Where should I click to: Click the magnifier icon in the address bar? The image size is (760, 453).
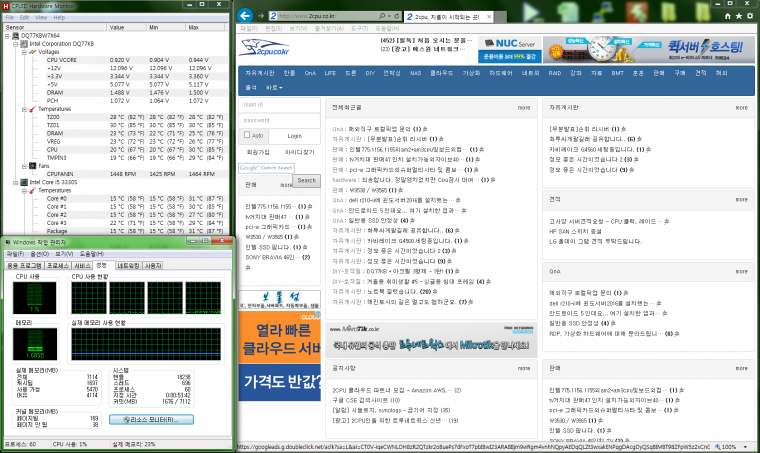[382, 16]
